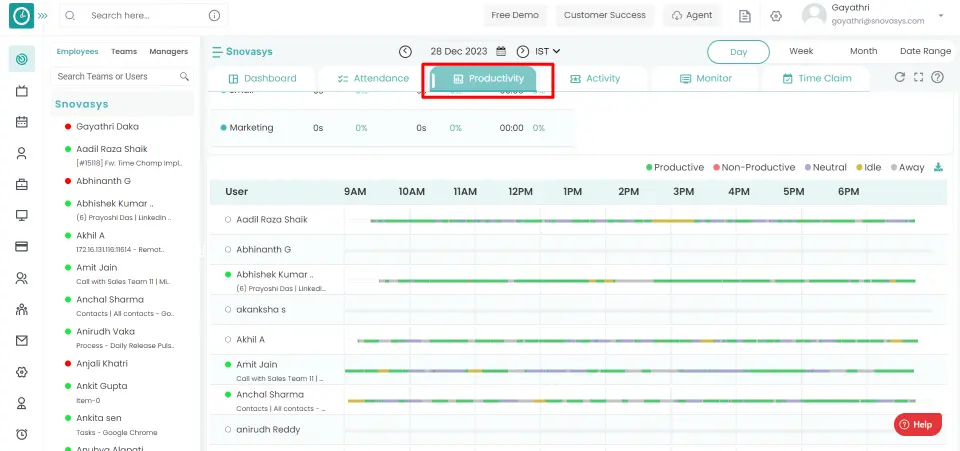
Task: Switch to the Monitor tab
Action: tap(705, 78)
